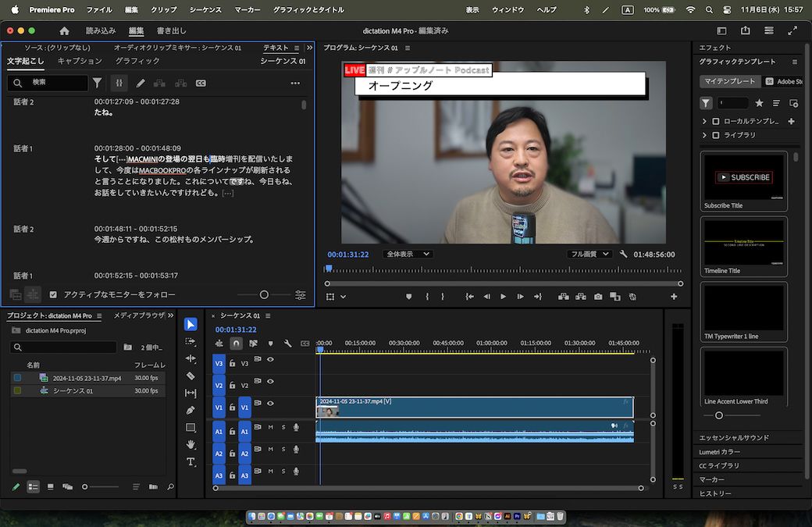Open the comparison view button
812x527 pixels.
(x=615, y=297)
